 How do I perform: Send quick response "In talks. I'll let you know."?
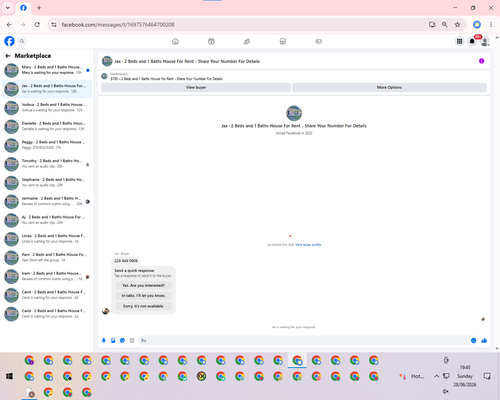tap(143, 296)
